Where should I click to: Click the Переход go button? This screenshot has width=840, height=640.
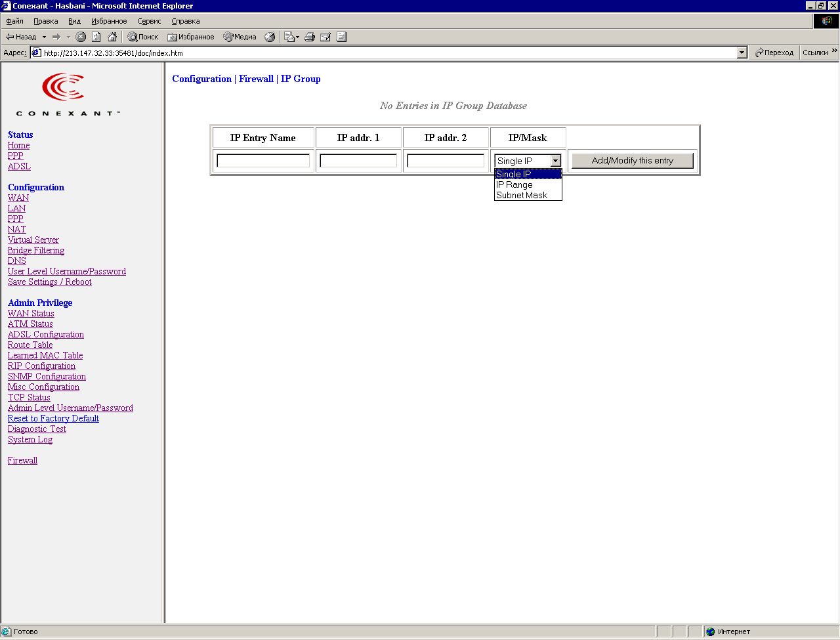click(774, 53)
